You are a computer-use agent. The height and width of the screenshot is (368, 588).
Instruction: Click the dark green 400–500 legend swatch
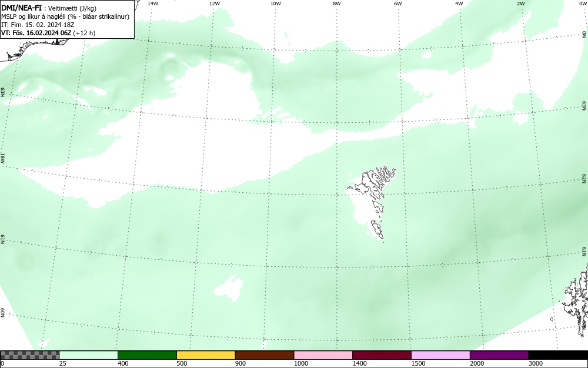coord(147,355)
